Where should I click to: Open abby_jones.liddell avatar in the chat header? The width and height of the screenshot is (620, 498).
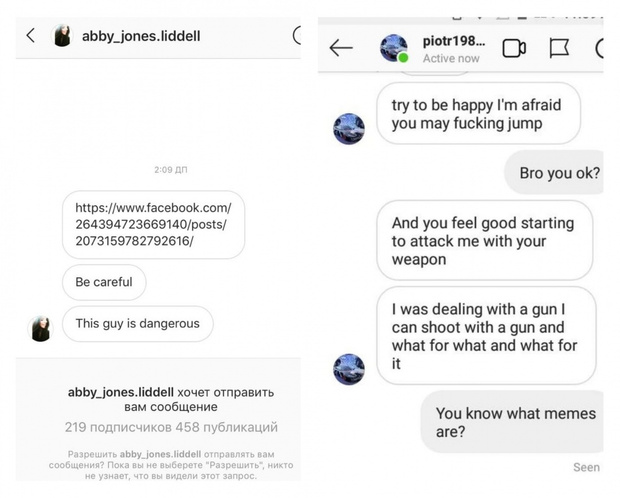pyautogui.click(x=62, y=36)
